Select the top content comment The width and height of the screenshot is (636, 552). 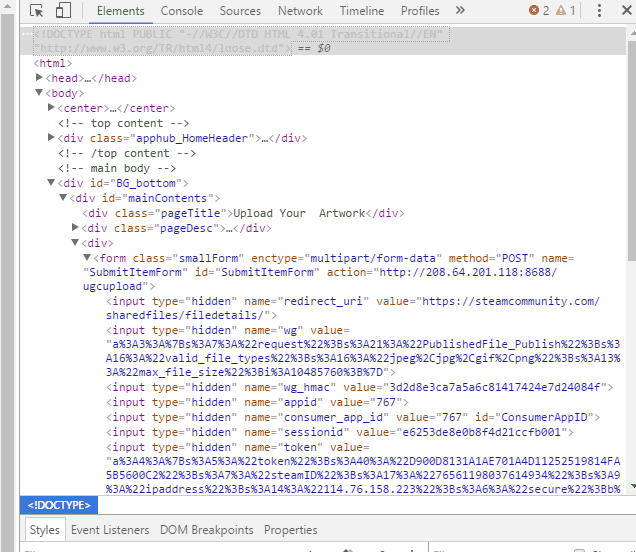[x=123, y=123]
